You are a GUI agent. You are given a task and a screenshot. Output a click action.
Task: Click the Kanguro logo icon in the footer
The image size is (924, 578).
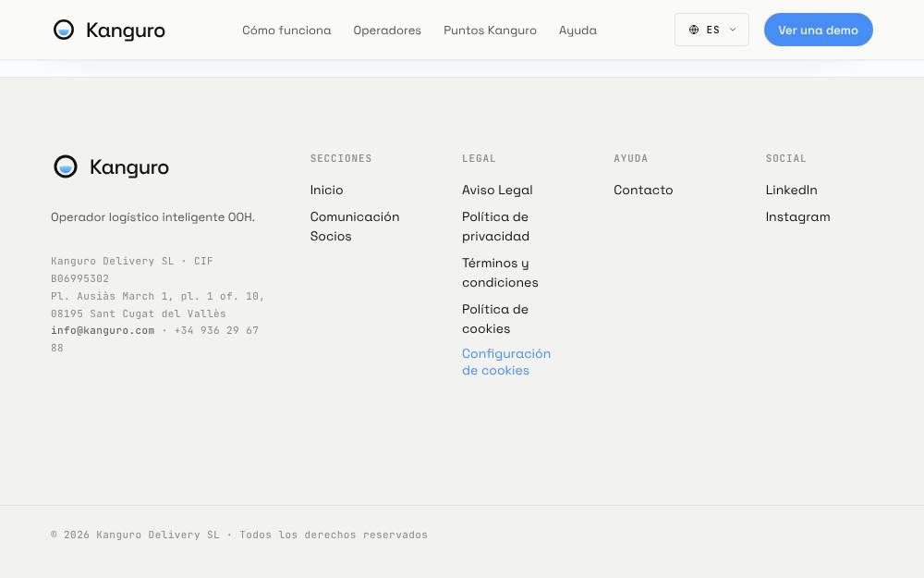click(66, 166)
